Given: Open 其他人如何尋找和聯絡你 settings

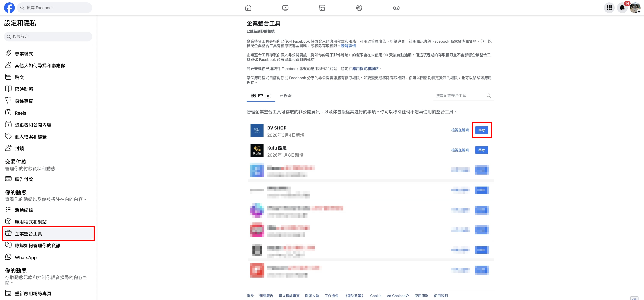Looking at the screenshot, I should (x=48, y=65).
